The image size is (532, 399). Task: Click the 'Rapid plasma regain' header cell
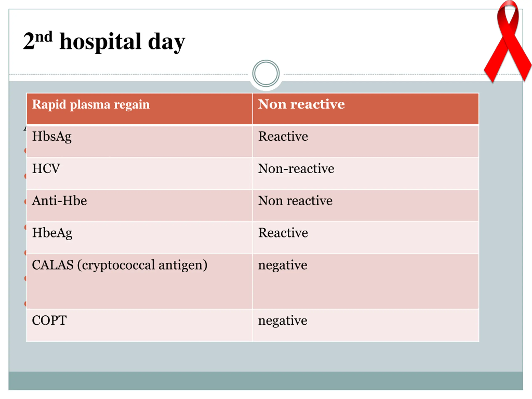point(139,109)
